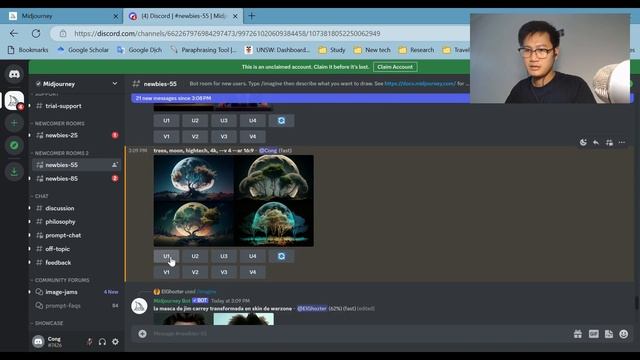Click U3 under trees moon image

pyautogui.click(x=224, y=256)
